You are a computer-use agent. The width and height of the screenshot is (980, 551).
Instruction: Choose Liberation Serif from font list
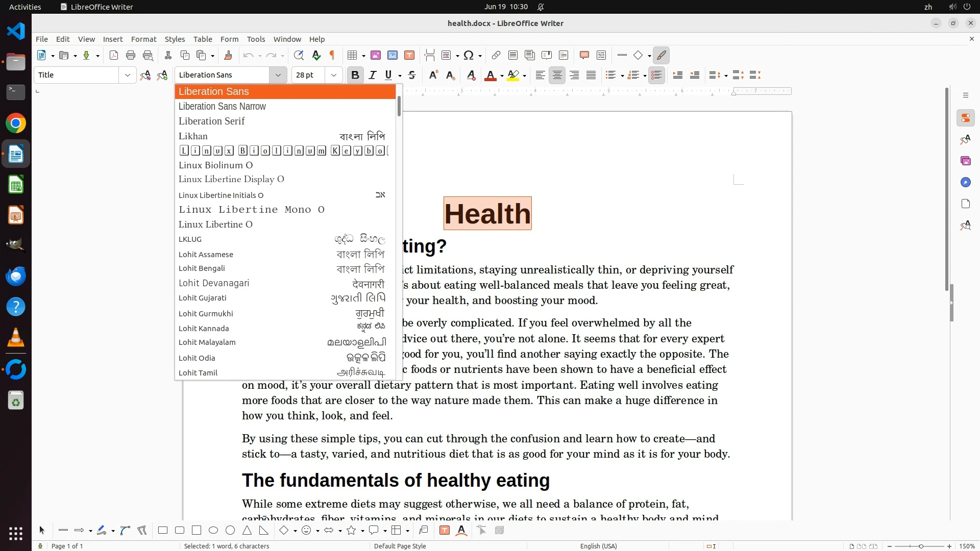211,121
